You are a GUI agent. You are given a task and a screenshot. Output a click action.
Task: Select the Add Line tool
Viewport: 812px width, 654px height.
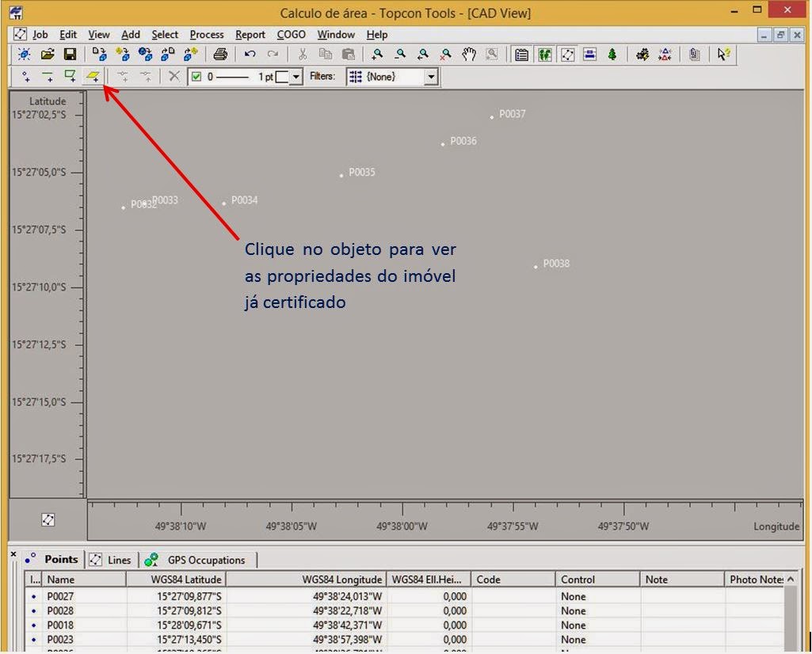[x=46, y=76]
